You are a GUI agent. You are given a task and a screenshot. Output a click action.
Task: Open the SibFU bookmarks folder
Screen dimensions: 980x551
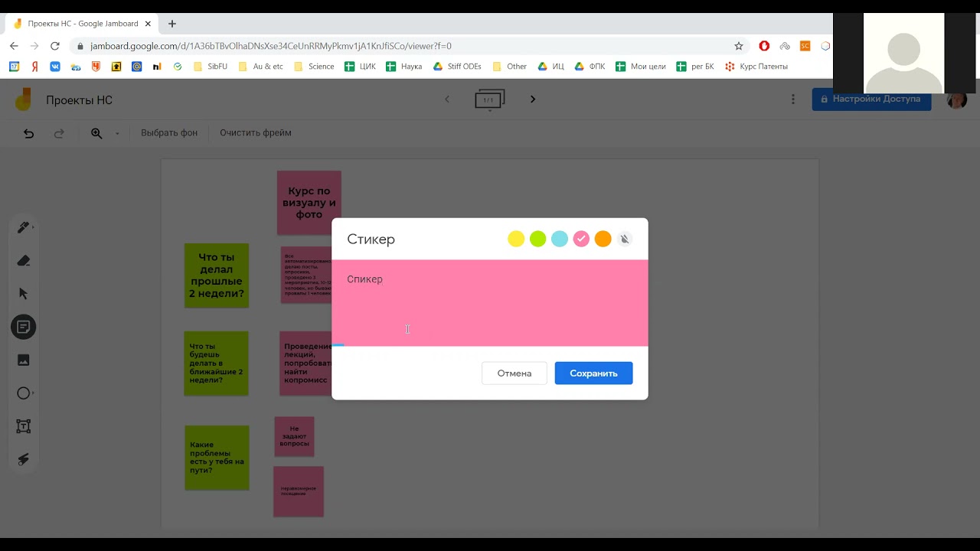pyautogui.click(x=211, y=67)
